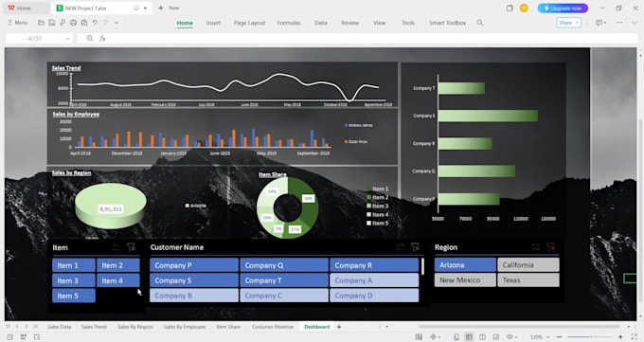Screen dimensions: 644x342
Task: Click into the formula bar input
Action: 374,39
